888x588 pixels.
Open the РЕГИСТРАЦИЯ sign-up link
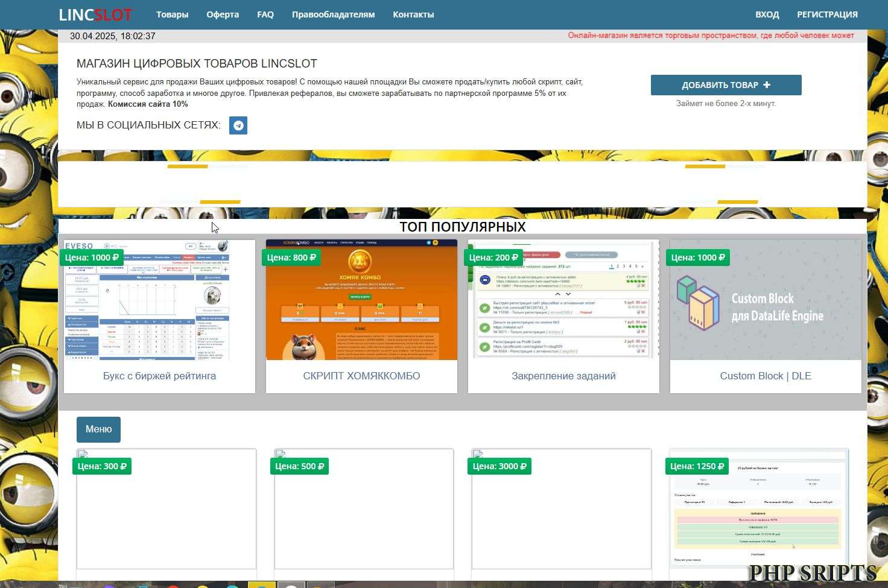(x=827, y=14)
